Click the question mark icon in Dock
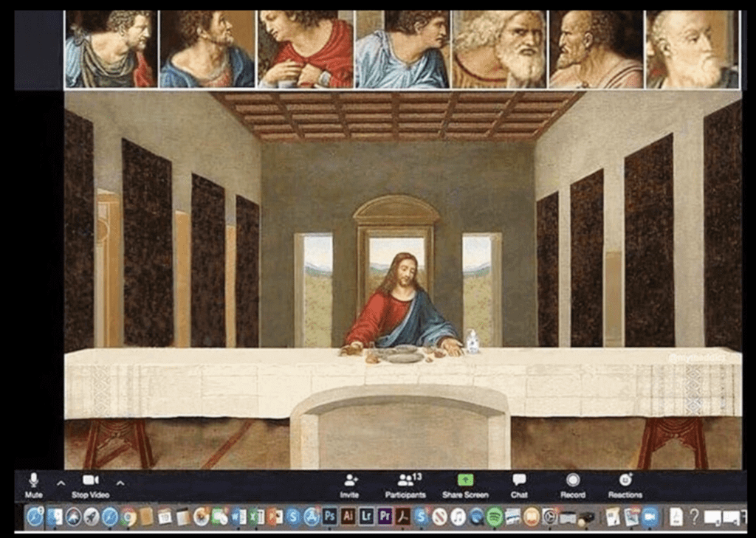 coord(694,517)
